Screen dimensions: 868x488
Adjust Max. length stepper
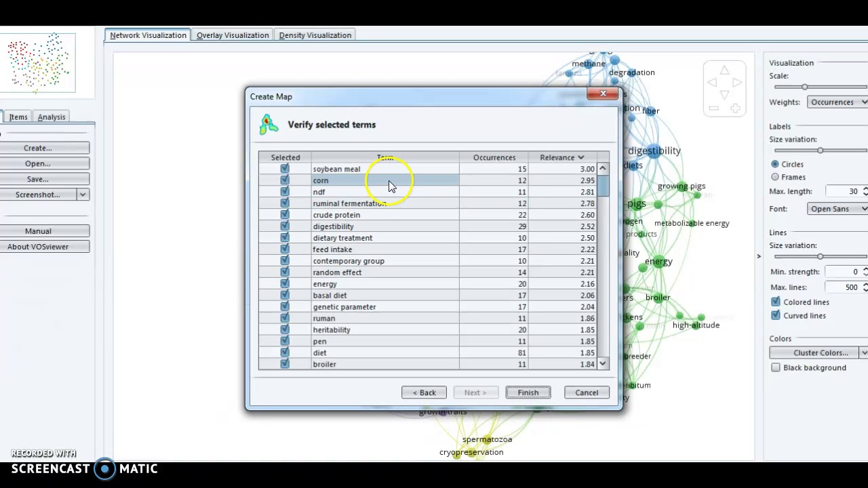(x=865, y=191)
